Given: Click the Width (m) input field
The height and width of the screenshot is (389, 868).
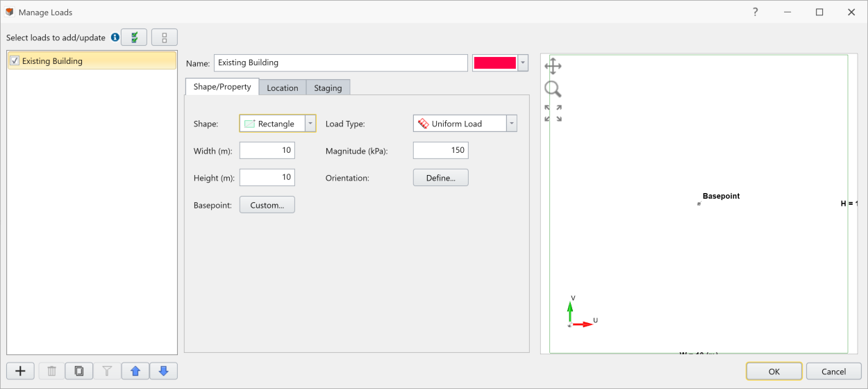Looking at the screenshot, I should (267, 151).
